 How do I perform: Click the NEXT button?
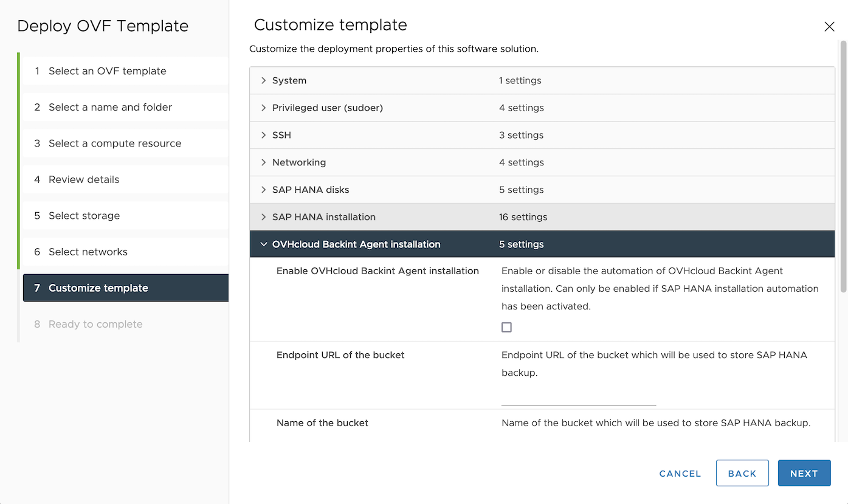pos(804,473)
